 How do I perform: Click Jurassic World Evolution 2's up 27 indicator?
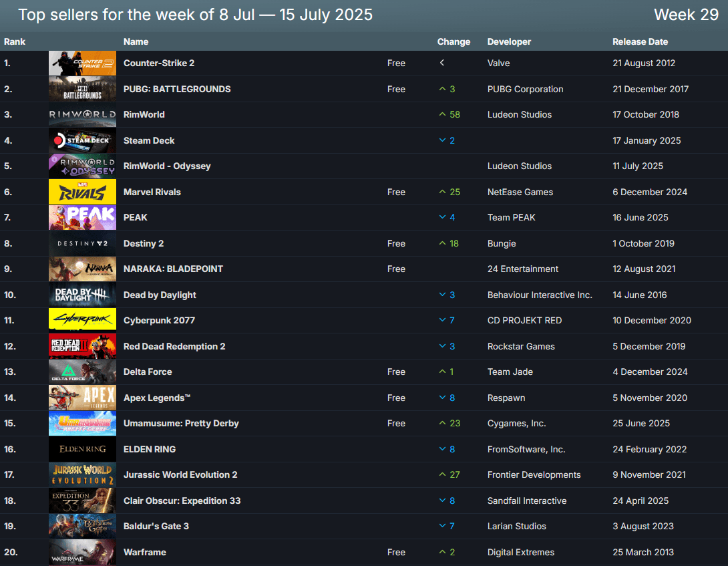point(449,475)
